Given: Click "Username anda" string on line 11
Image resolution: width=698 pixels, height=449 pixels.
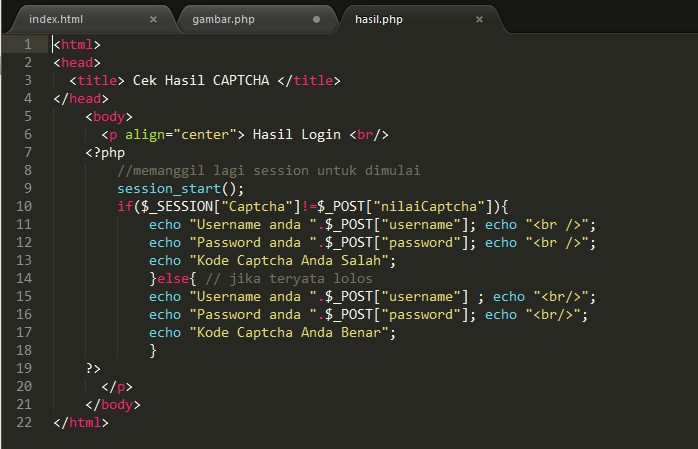Looking at the screenshot, I should [253, 225].
